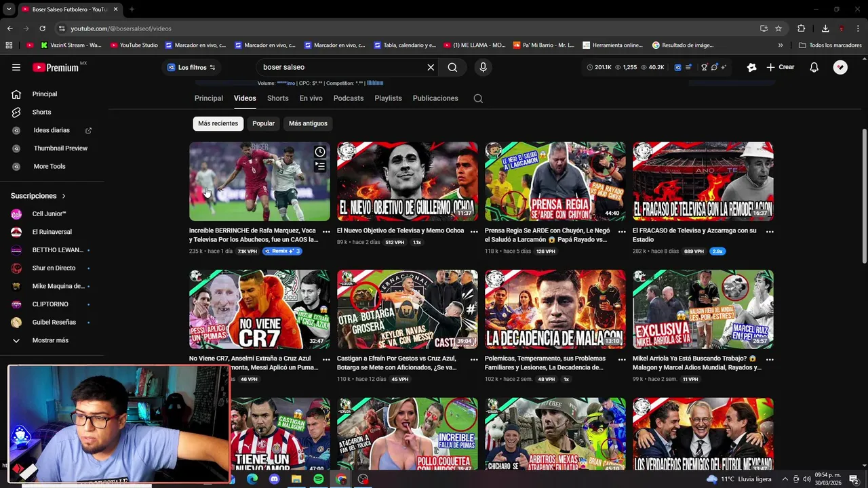Open the YouTube hamburger guide menu

16,67
